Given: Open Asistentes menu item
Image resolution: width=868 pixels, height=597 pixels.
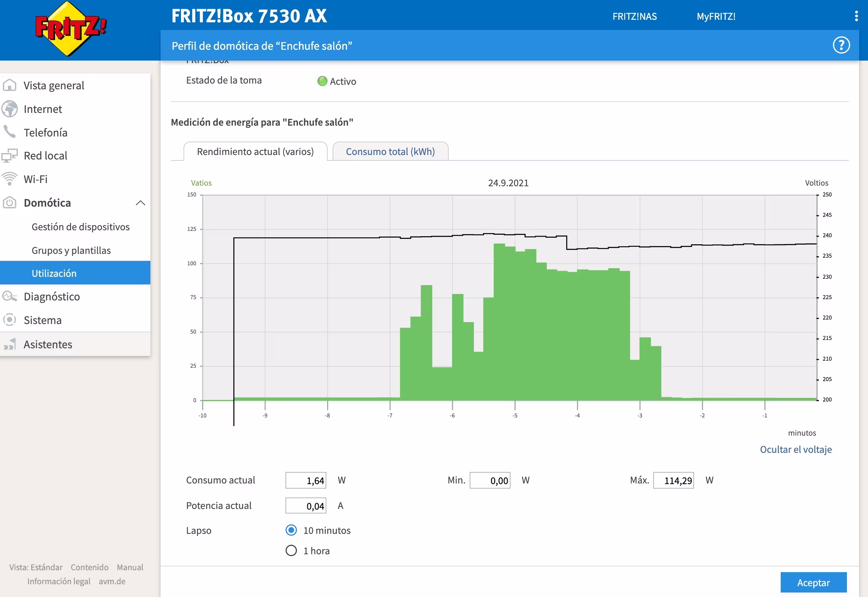Looking at the screenshot, I should pos(75,344).
